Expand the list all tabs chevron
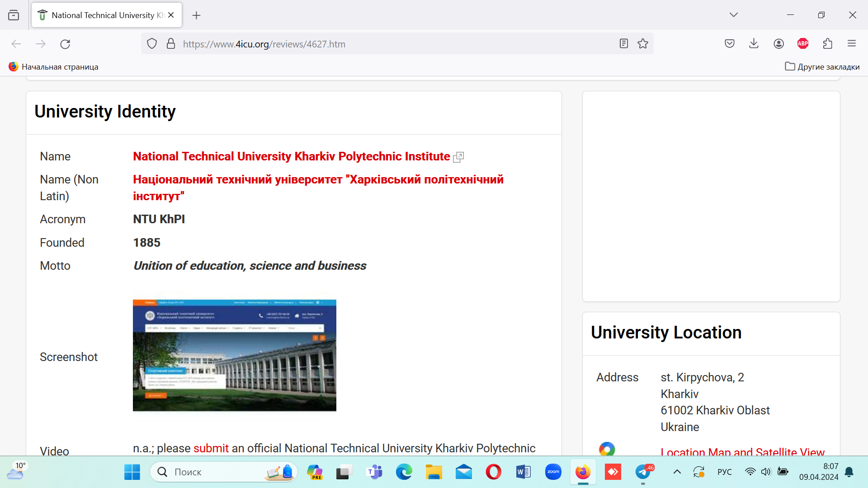 [x=734, y=15]
